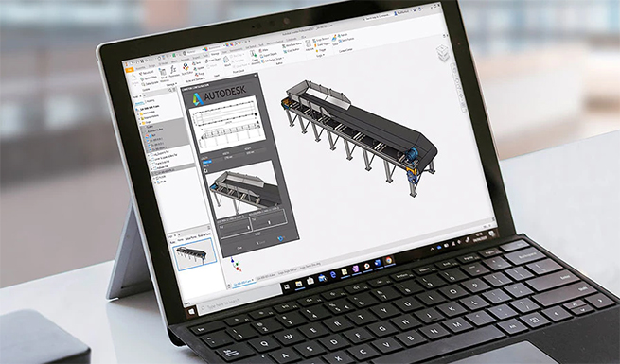Open Google Chrome from the taskbar
This screenshot has height=364, width=620.
click(x=389, y=260)
